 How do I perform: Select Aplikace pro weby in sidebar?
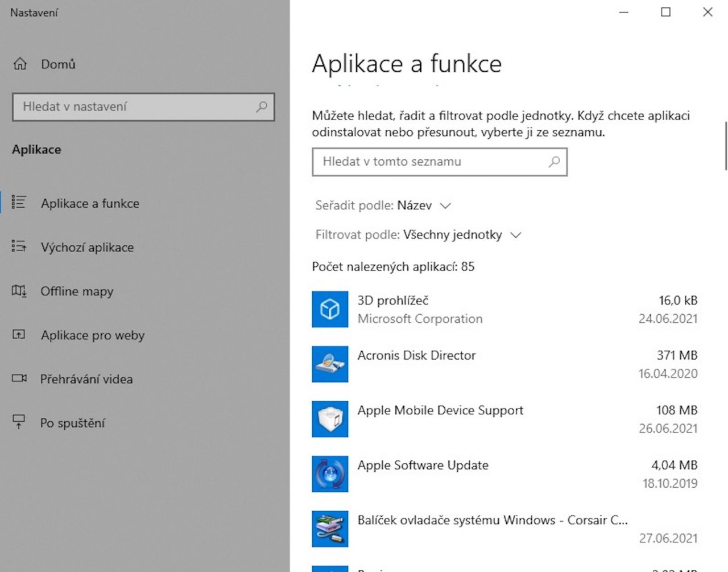(x=92, y=335)
